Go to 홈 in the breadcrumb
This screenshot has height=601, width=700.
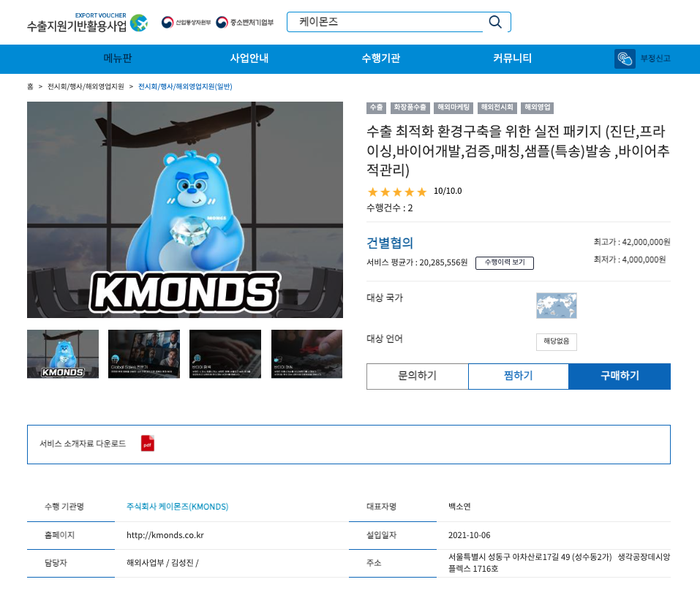pyautogui.click(x=30, y=86)
